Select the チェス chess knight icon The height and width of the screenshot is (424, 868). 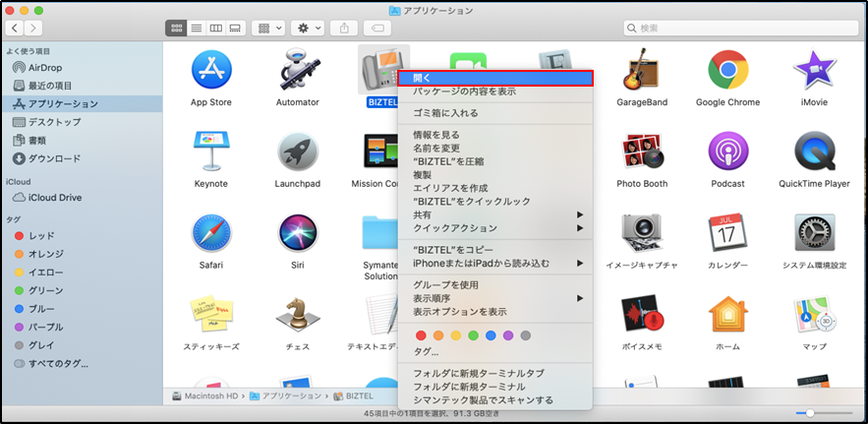(x=298, y=314)
